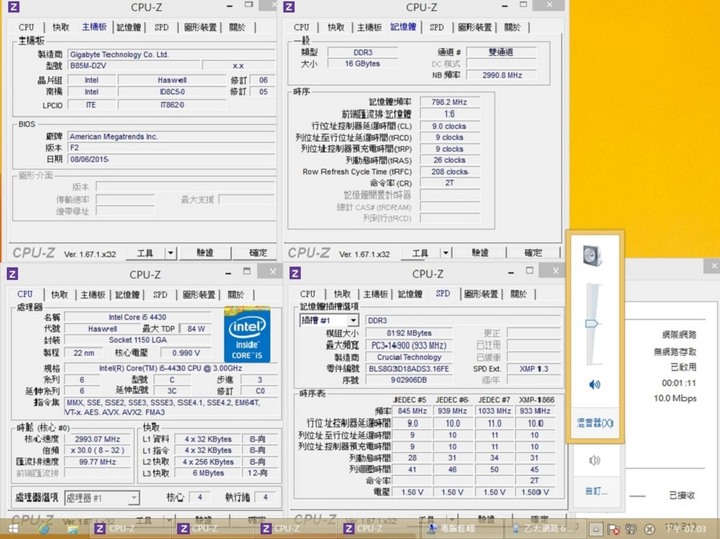Switch to 快取 tab in Mainboard window
This screenshot has width=720, height=539.
(61, 27)
